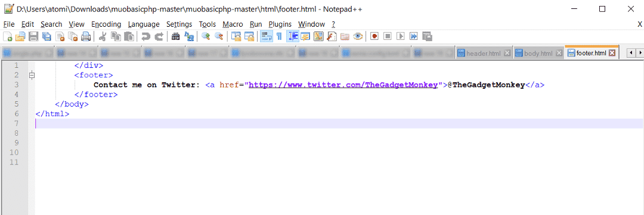
Task: Open the Define your language icon
Action: point(305,36)
